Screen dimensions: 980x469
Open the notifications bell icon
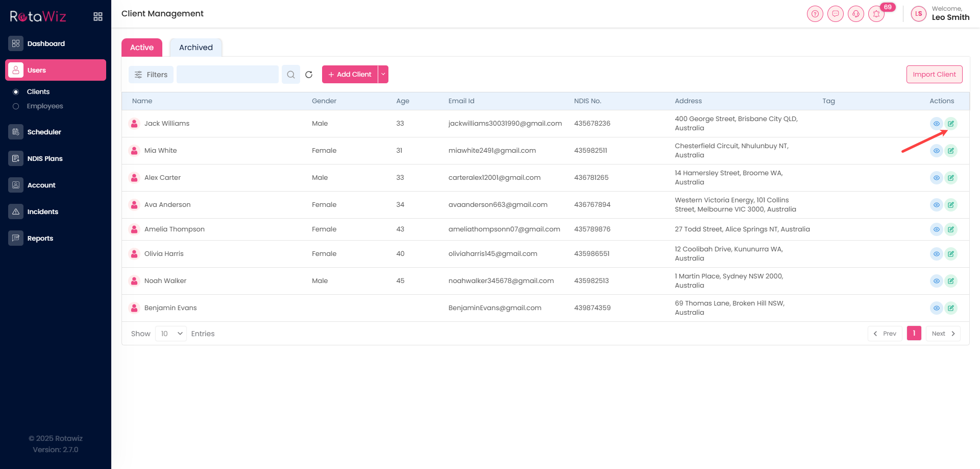coord(876,14)
